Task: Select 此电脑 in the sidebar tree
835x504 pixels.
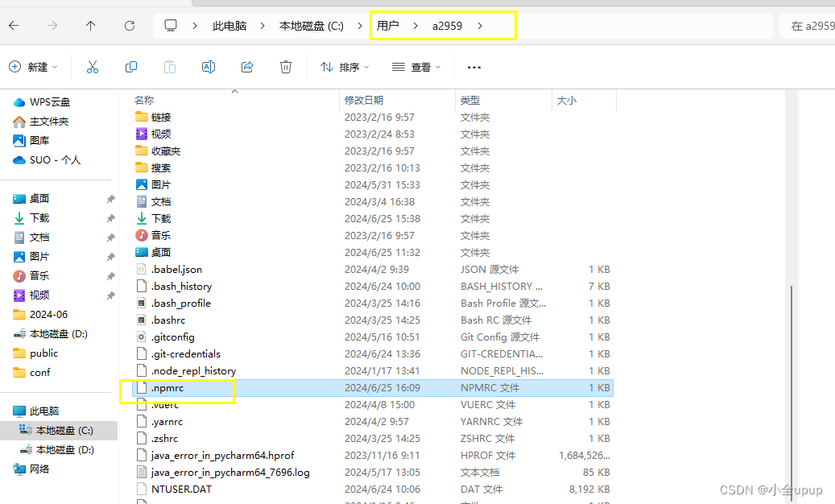Action: (35, 411)
